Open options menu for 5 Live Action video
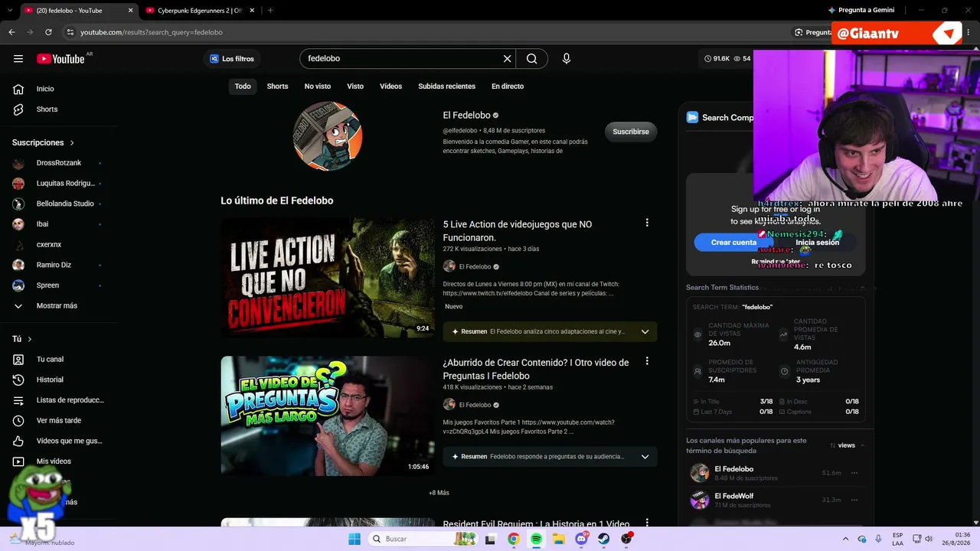The height and width of the screenshot is (551, 980). point(647,223)
